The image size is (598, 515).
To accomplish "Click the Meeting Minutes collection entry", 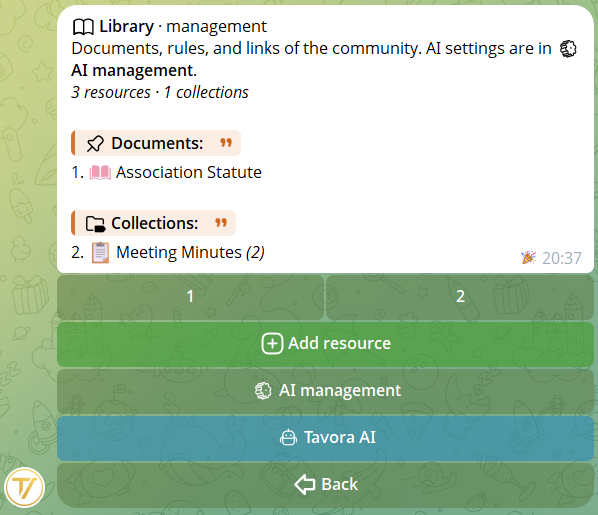I will (x=190, y=253).
